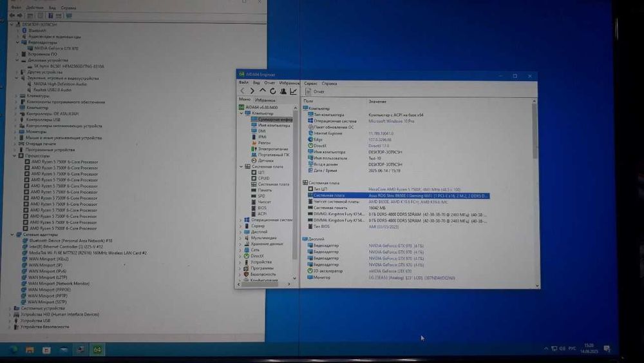The height and width of the screenshot is (363, 644).
Task: Click the highlighted Asus ROG Strix B650E-I value
Action: tap(428, 196)
